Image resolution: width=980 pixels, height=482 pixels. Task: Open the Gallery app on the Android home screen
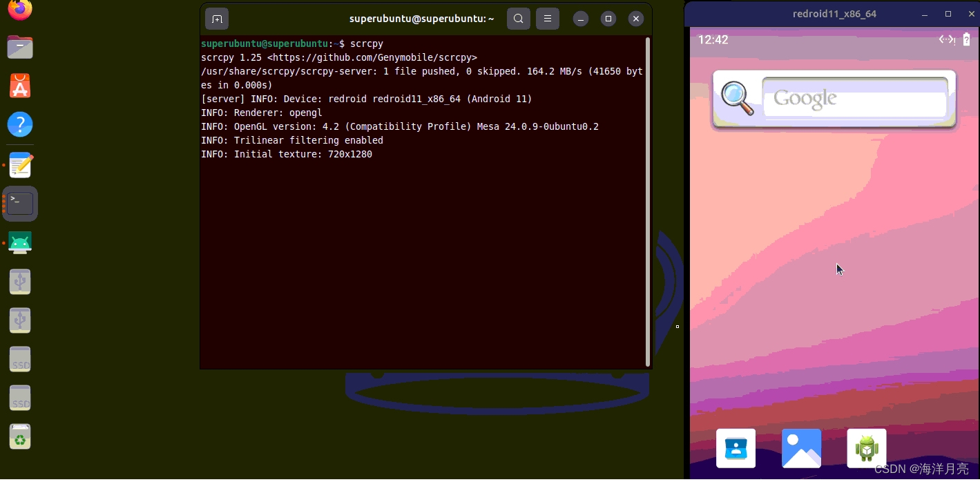[x=801, y=447]
